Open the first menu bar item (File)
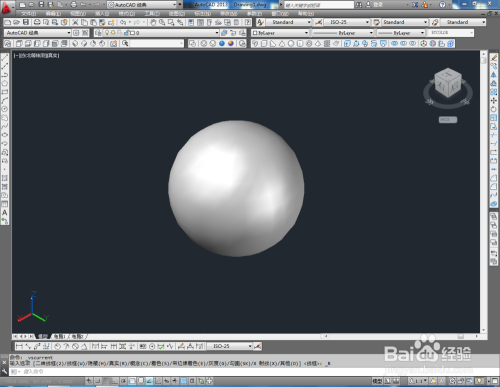 (x=28, y=14)
